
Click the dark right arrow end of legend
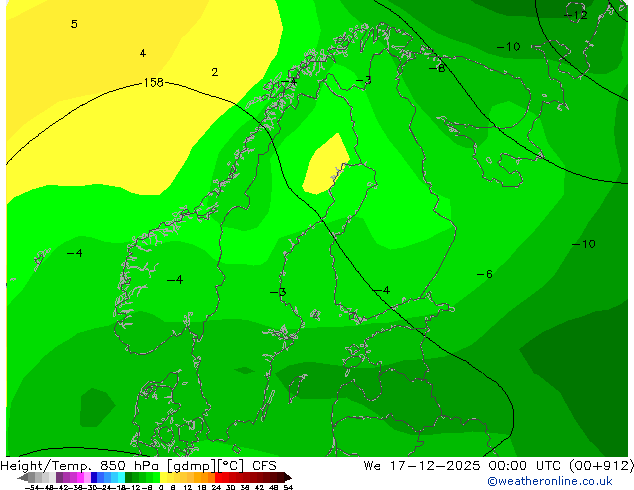pyautogui.click(x=287, y=477)
